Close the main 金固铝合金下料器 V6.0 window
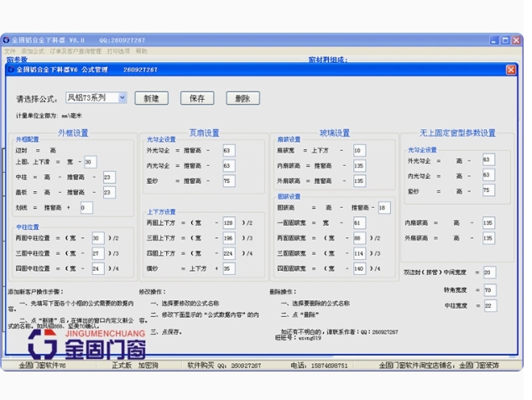This screenshot has width=532, height=400. coord(516,40)
